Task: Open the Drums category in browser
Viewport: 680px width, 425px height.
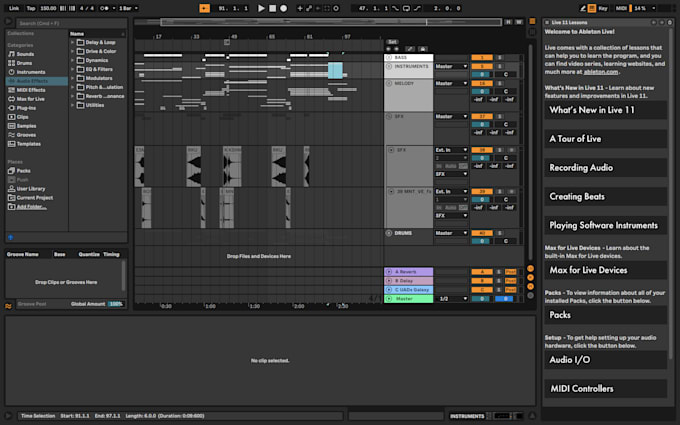Action: (x=24, y=63)
